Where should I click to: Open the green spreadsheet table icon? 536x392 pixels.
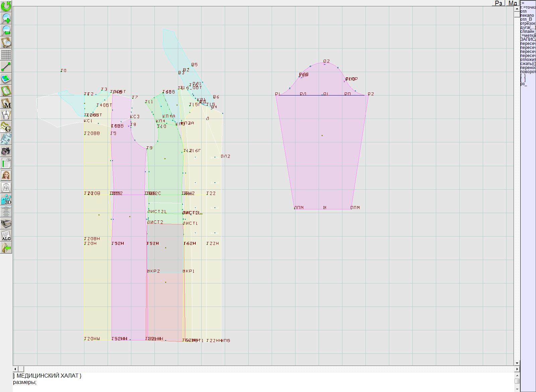[x=6, y=163]
